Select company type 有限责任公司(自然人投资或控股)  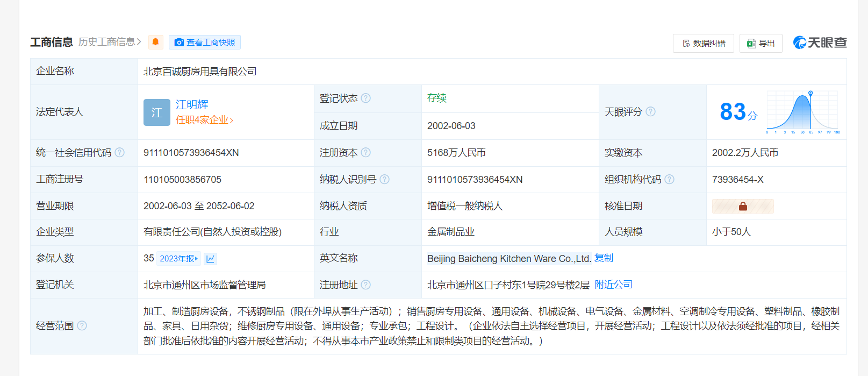pyautogui.click(x=212, y=232)
